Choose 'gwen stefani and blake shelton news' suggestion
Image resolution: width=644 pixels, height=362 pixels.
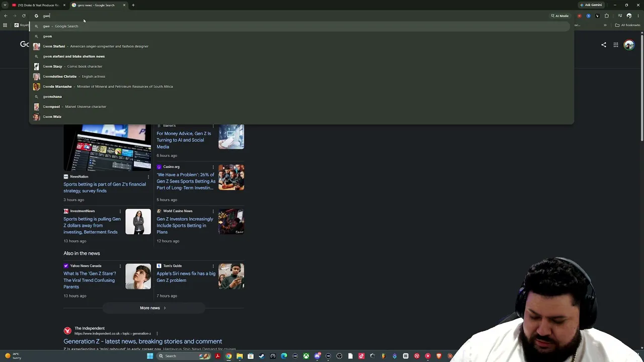tap(301, 56)
